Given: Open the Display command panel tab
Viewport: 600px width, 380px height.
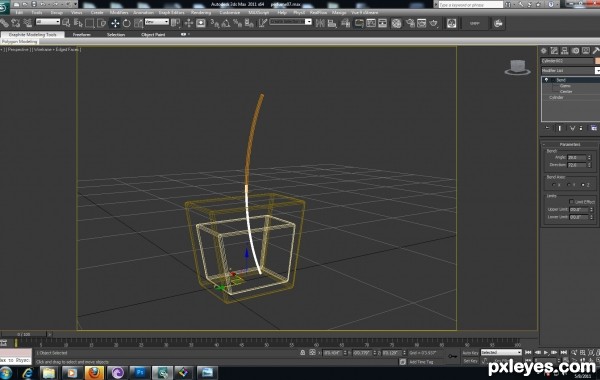Looking at the screenshot, I should tap(586, 51).
